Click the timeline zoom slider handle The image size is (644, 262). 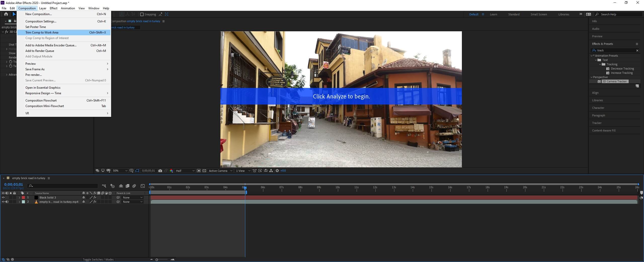157,260
